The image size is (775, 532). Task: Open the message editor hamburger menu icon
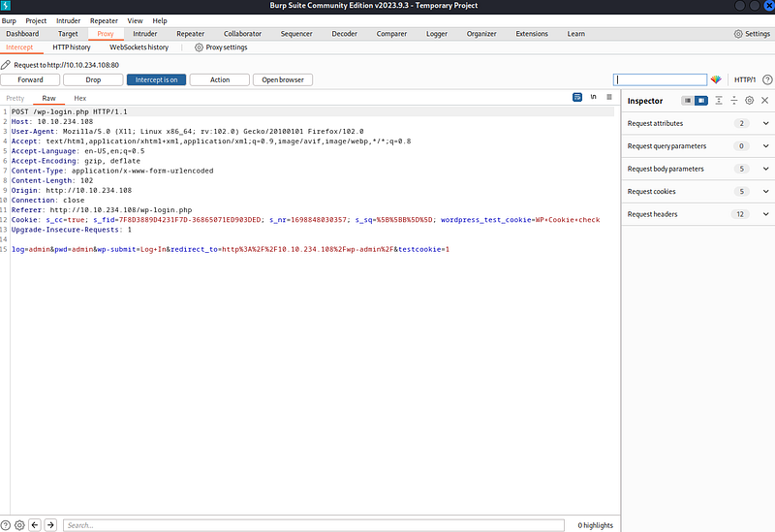click(608, 98)
